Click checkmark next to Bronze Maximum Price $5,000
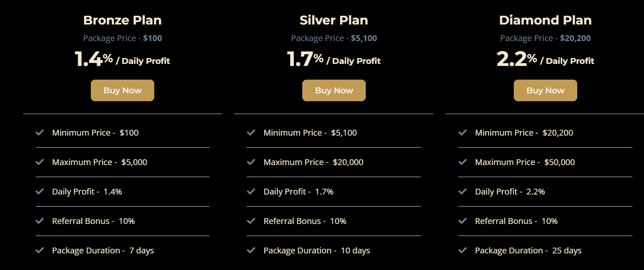Screen dimensions: 644x270 click(x=40, y=162)
